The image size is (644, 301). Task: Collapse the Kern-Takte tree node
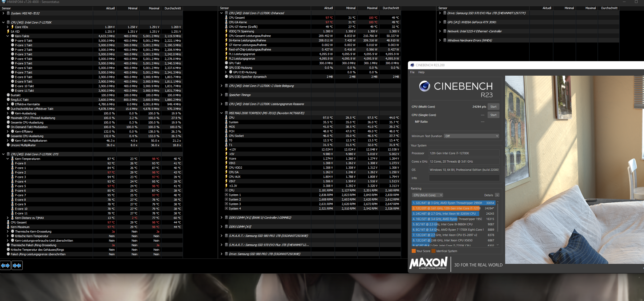coord(8,36)
